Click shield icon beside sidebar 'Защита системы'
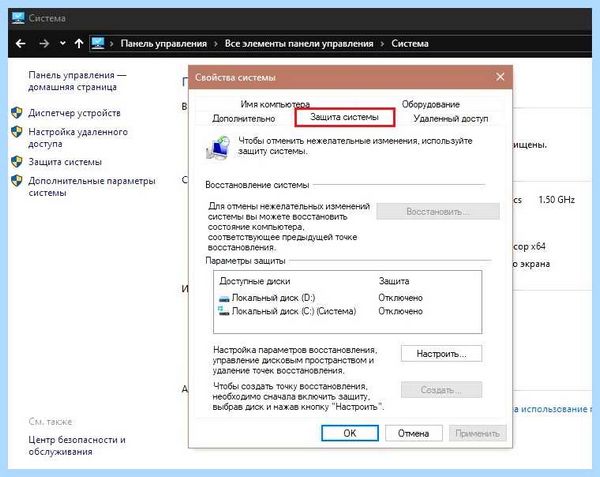600x477 pixels. [x=17, y=162]
